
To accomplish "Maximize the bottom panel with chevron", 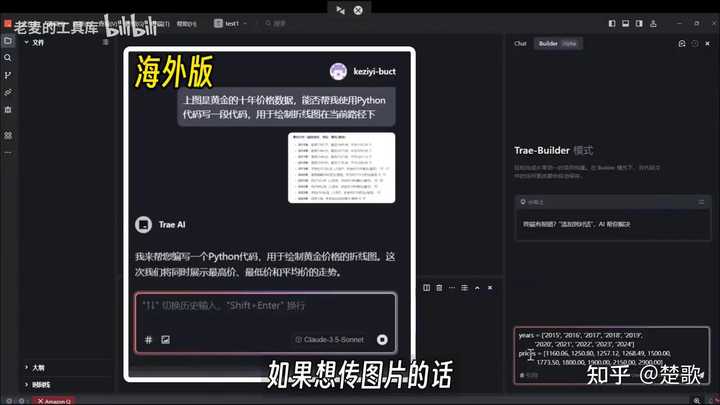I will [x=477, y=288].
